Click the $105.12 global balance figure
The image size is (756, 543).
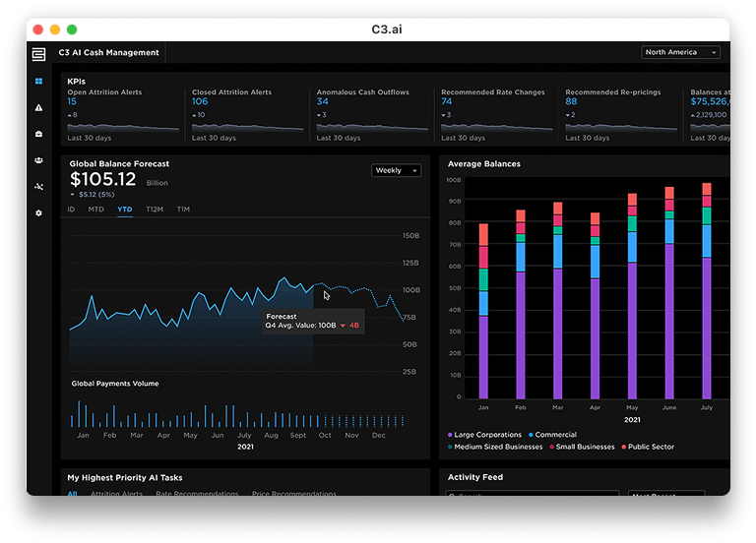tap(102, 179)
